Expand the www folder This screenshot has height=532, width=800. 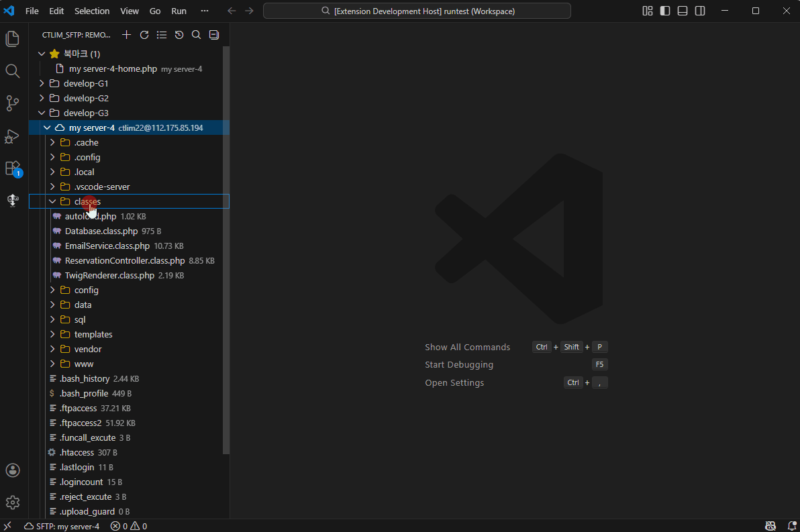pos(129,364)
